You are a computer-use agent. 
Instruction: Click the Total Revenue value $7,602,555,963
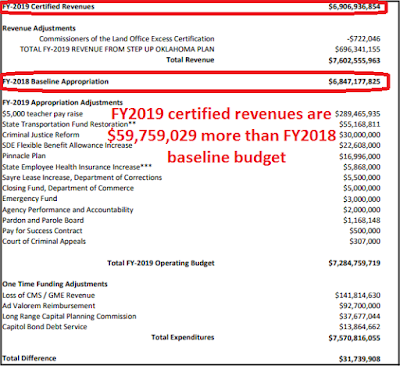pos(354,61)
